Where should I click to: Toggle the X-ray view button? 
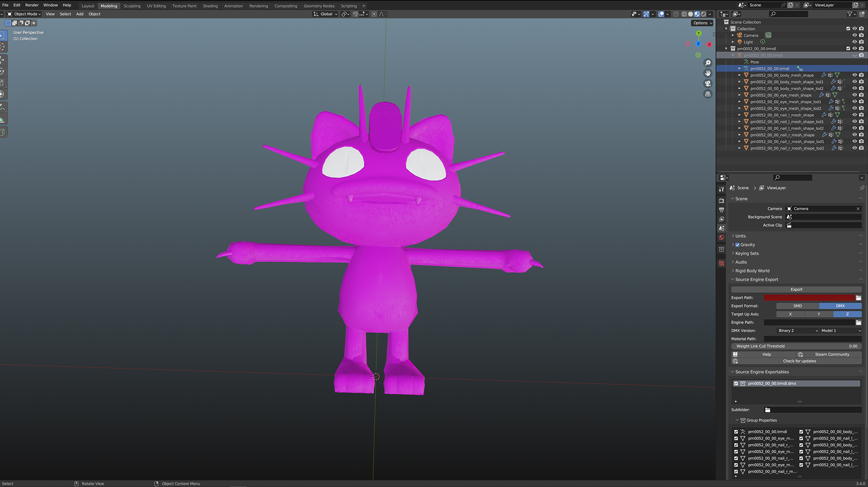676,14
